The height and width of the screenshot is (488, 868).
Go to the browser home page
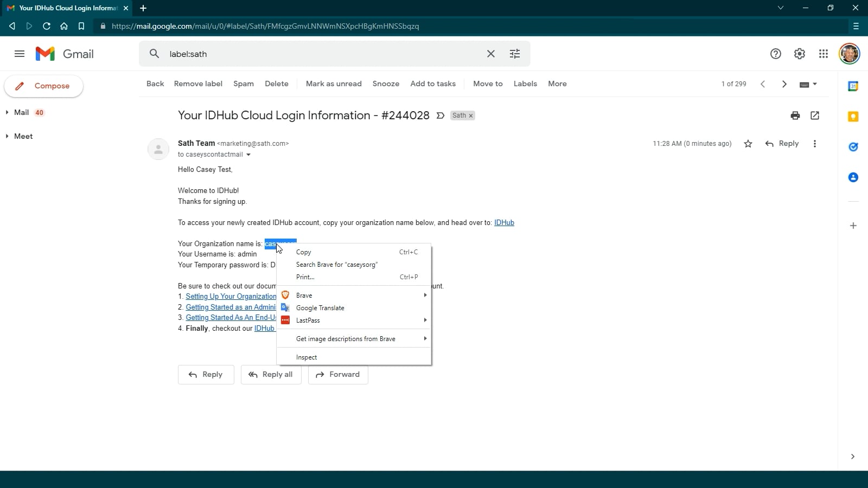(x=64, y=26)
